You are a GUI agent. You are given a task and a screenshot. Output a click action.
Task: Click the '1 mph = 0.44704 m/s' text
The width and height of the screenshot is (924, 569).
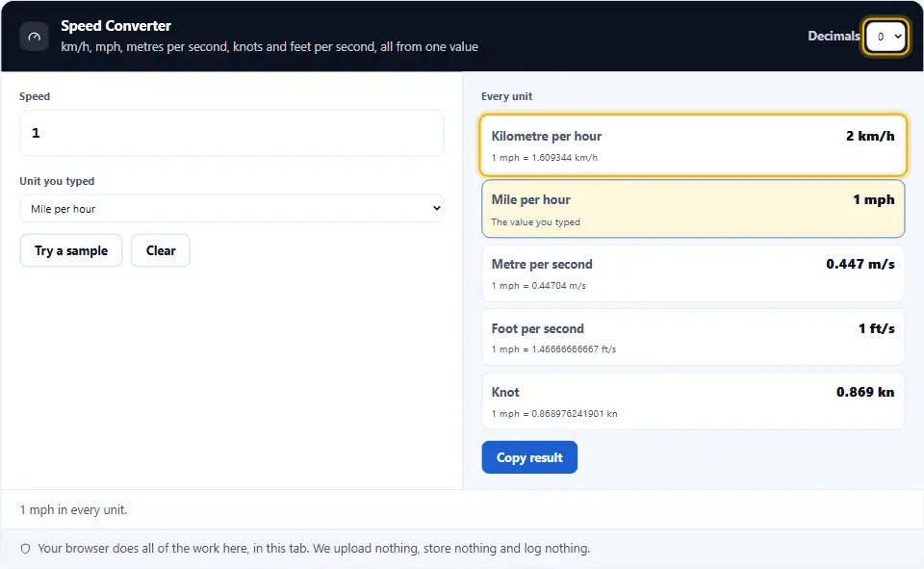[539, 286]
